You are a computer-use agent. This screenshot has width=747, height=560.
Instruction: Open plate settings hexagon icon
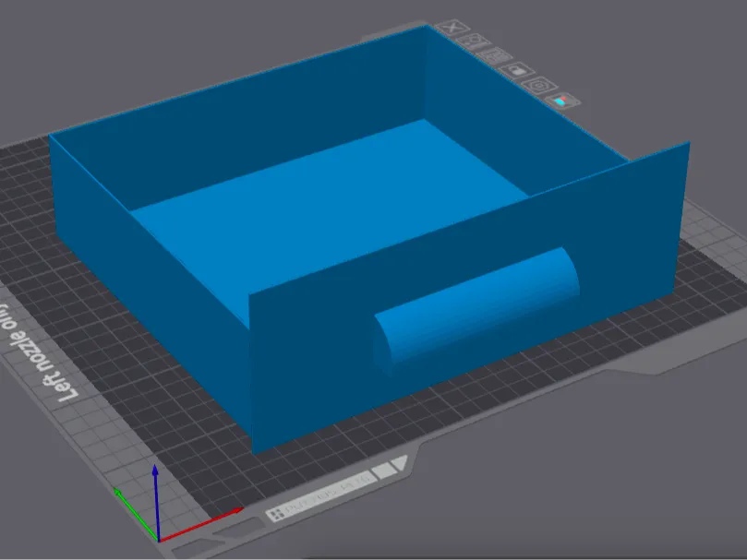539,86
